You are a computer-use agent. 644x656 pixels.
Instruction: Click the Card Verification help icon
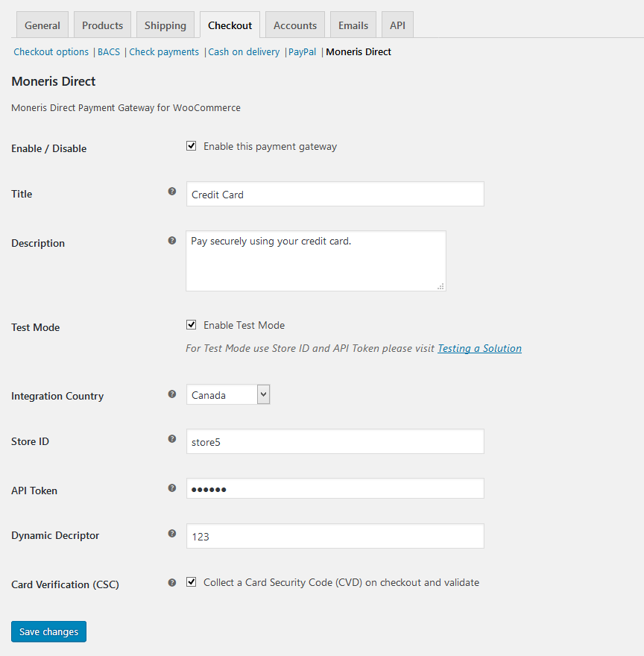pyautogui.click(x=172, y=582)
